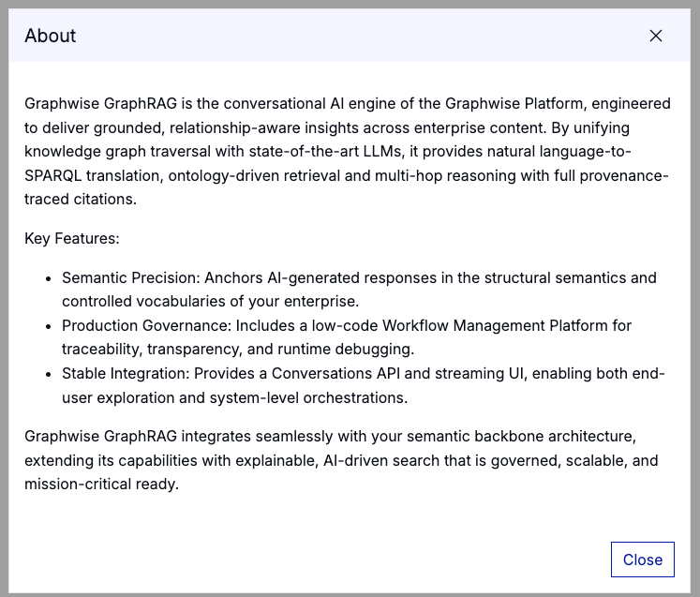Click the 'Production Governance' bullet text

[347, 337]
